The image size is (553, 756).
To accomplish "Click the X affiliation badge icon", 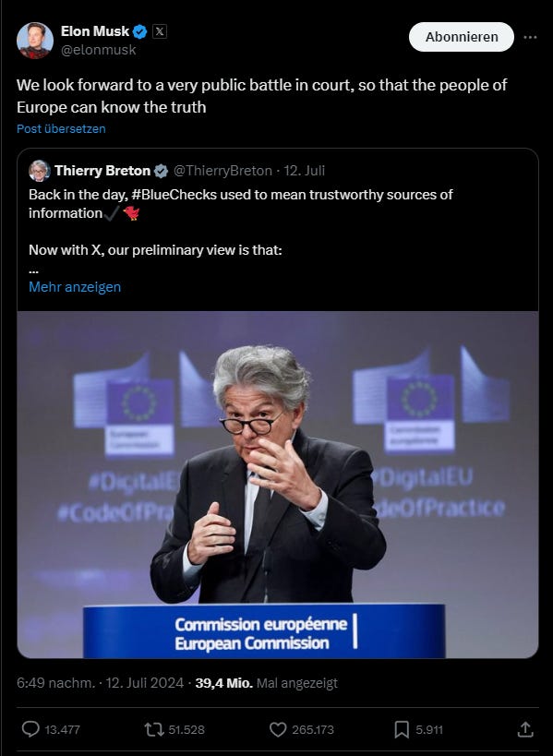I will [x=160, y=31].
